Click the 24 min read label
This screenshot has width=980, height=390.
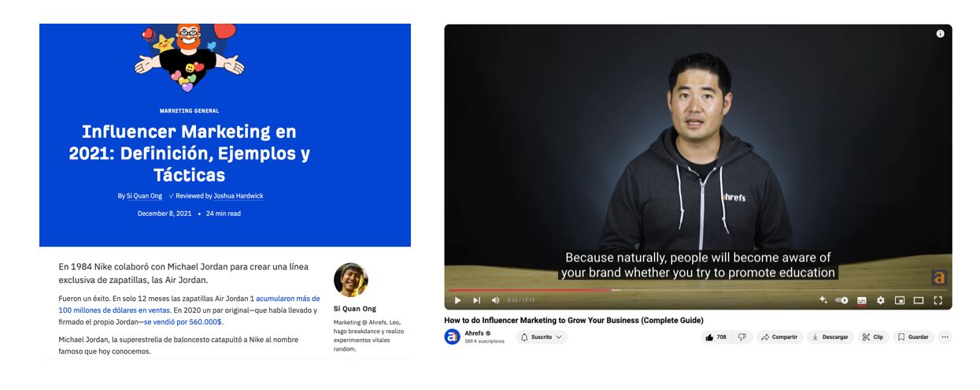point(224,214)
